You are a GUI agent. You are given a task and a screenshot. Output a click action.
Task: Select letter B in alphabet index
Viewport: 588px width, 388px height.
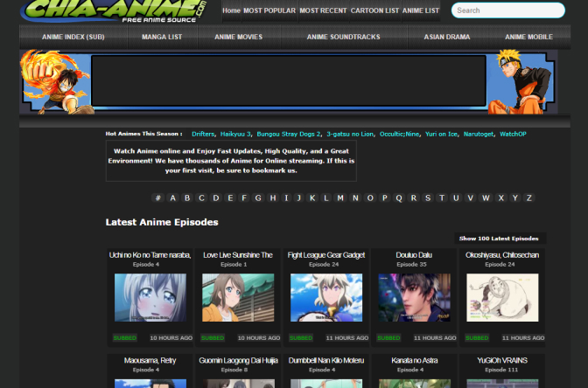click(x=187, y=197)
